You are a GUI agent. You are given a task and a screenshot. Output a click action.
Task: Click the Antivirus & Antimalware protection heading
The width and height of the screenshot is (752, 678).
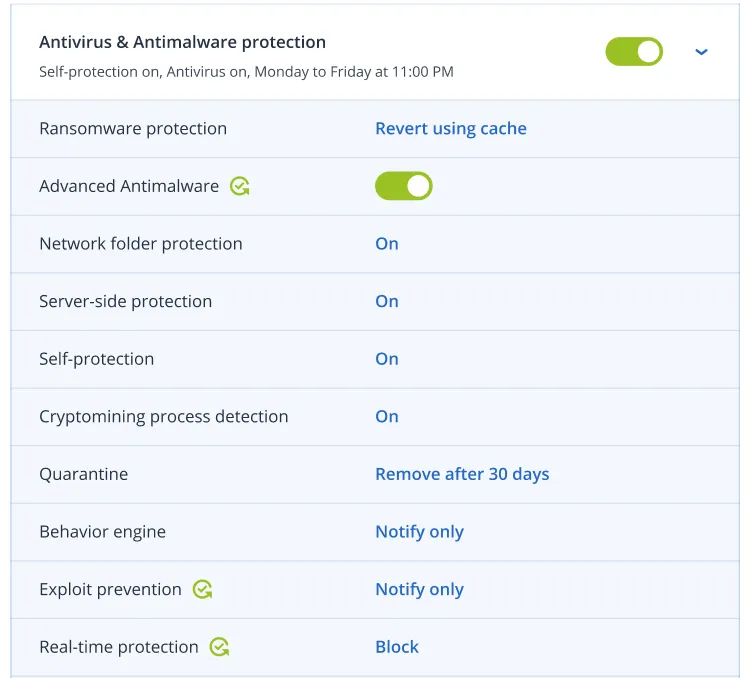click(182, 43)
